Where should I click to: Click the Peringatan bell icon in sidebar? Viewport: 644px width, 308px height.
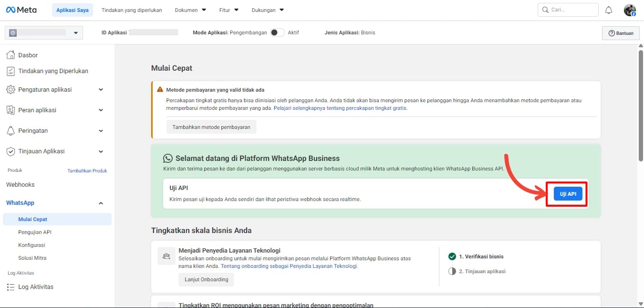pos(10,131)
